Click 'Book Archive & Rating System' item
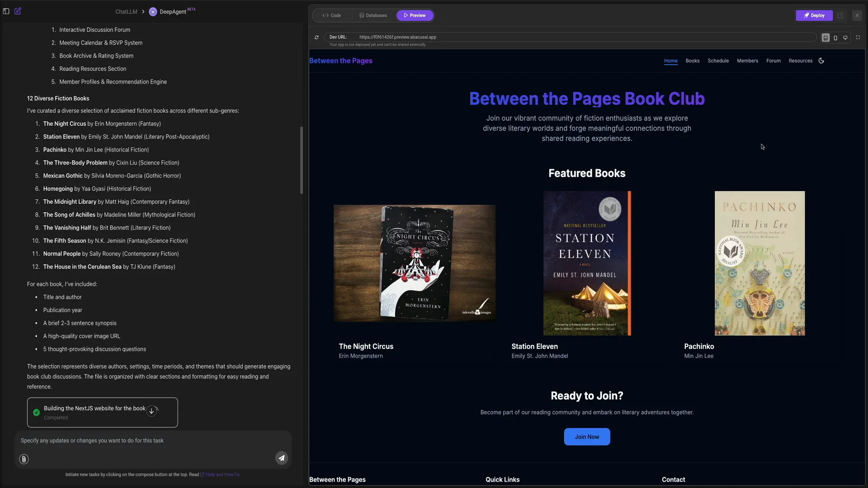 (96, 56)
